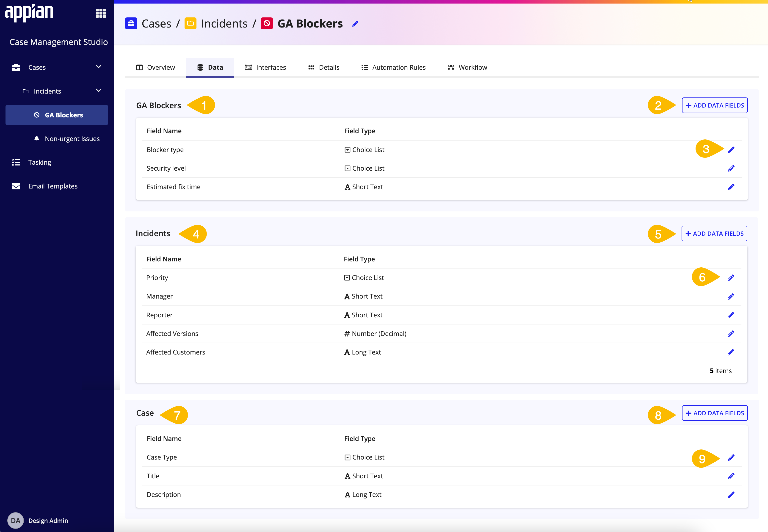The width and height of the screenshot is (768, 532).
Task: Click the Number (Decimal) field type cell
Action: (x=375, y=334)
